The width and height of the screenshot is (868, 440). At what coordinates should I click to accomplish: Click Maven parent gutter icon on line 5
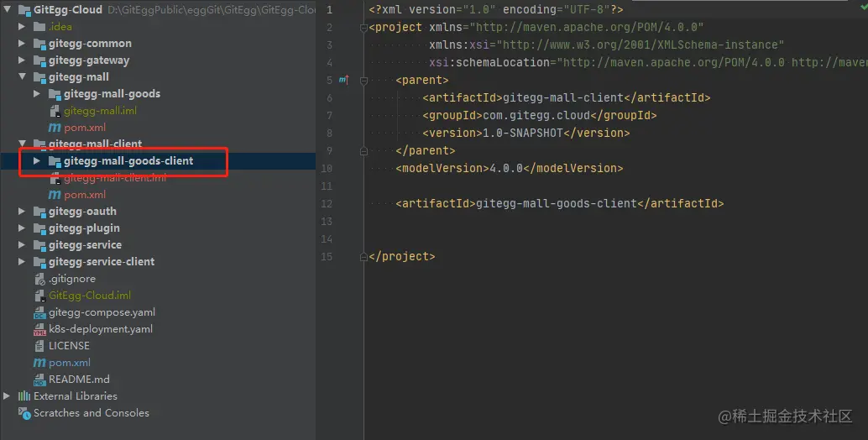[344, 81]
